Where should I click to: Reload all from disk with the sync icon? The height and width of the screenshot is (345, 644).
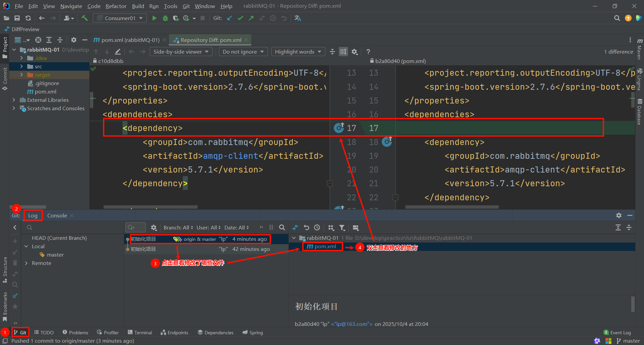28,18
